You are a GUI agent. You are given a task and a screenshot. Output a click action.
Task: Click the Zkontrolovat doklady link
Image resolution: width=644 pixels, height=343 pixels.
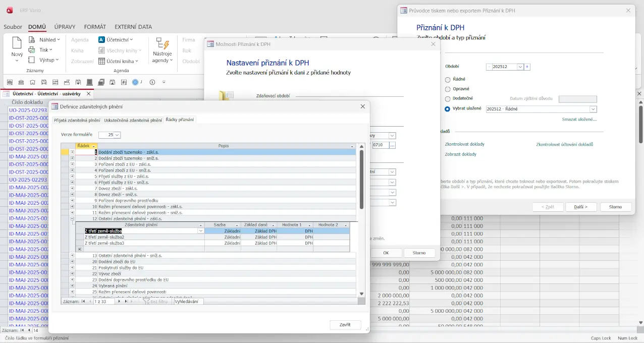[x=464, y=144]
